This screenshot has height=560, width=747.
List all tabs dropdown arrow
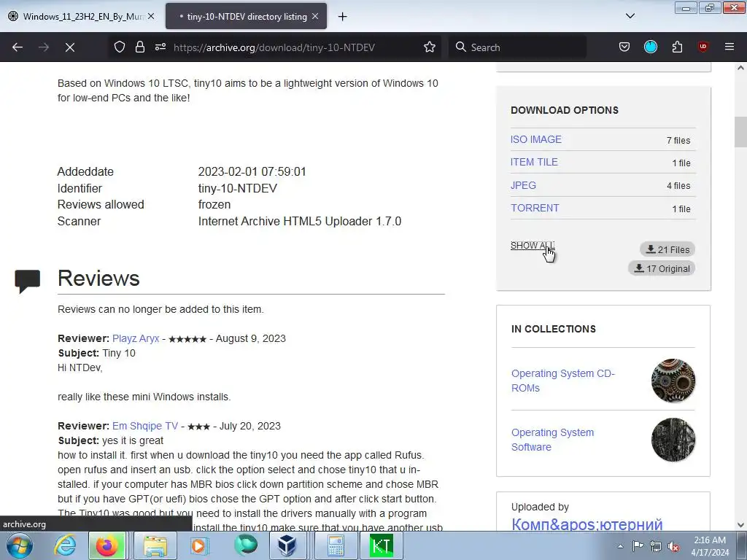(630, 16)
